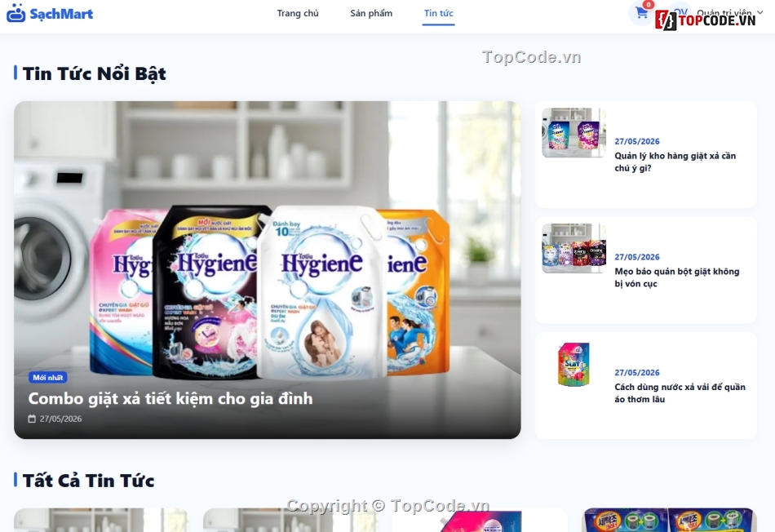The height and width of the screenshot is (532, 775).
Task: Open the shopping cart icon
Action: (x=641, y=13)
